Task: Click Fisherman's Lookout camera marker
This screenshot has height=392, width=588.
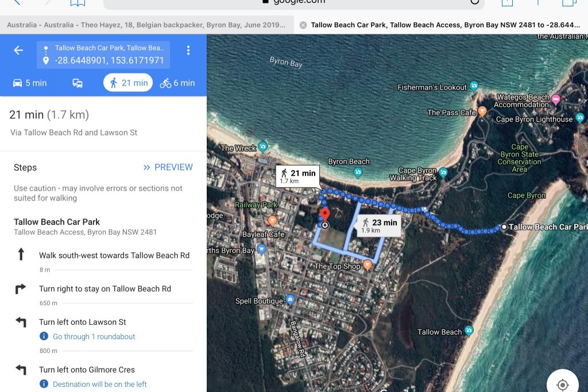Action: click(474, 87)
